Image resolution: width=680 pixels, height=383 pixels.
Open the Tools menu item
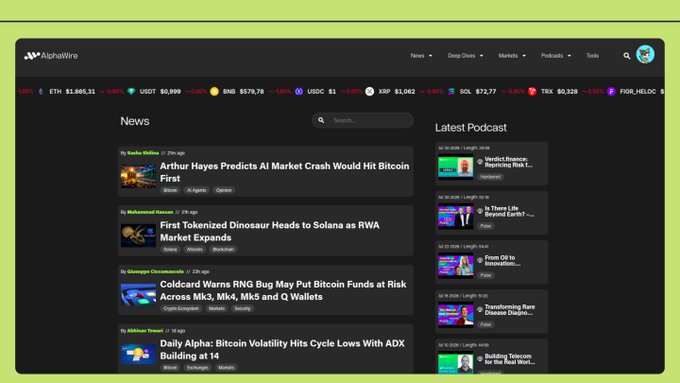(x=592, y=56)
